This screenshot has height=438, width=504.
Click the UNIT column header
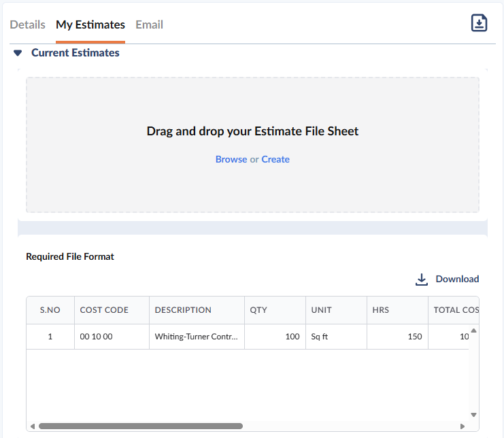[x=336, y=310]
